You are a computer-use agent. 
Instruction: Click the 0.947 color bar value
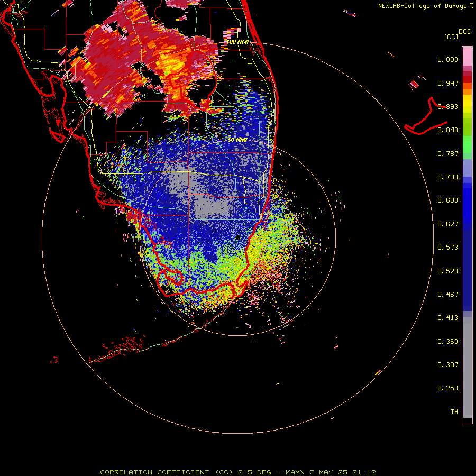click(x=448, y=83)
